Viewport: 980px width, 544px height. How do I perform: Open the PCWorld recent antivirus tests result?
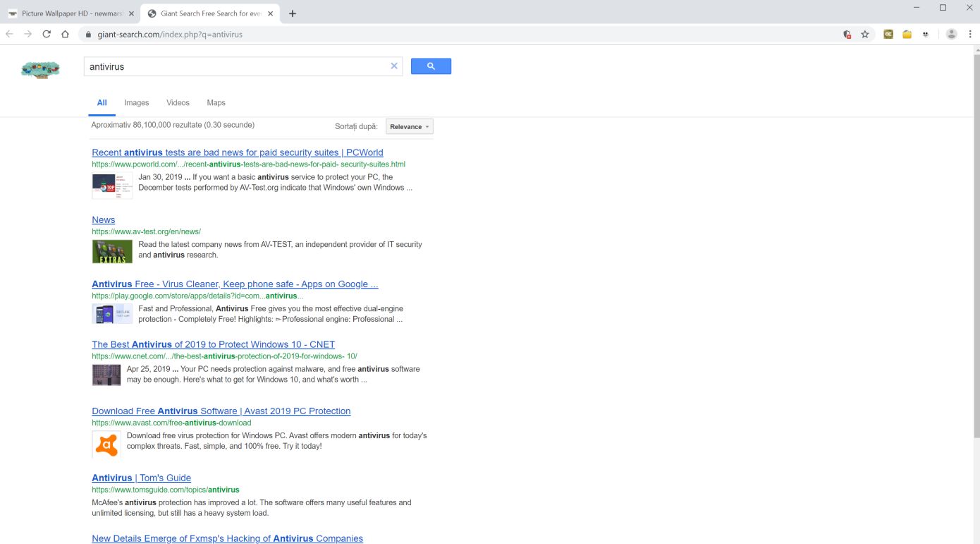(238, 152)
